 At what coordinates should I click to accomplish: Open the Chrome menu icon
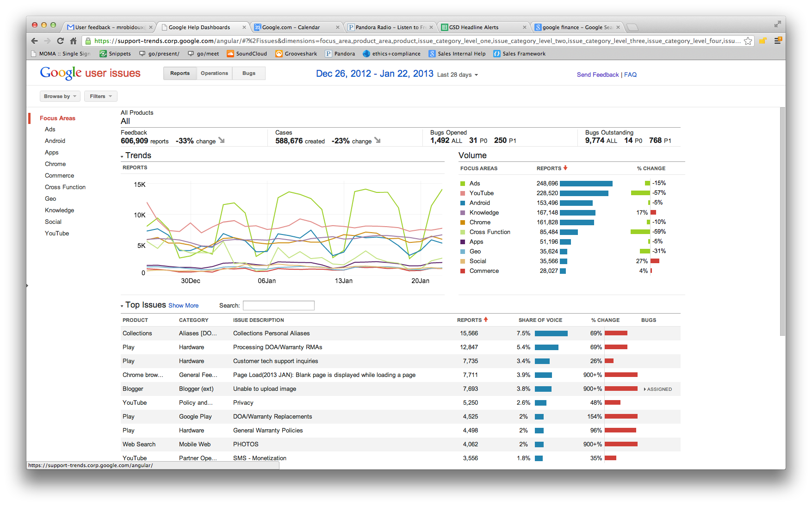tap(778, 41)
